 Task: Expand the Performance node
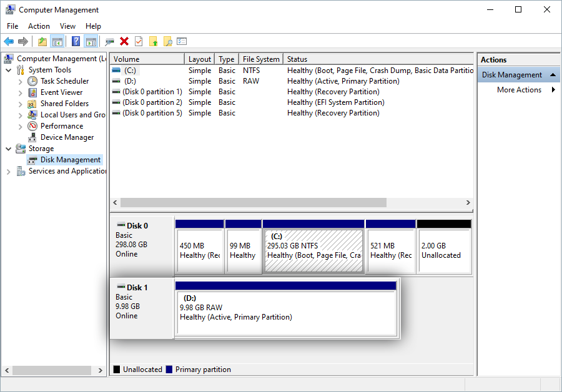pyautogui.click(x=21, y=127)
